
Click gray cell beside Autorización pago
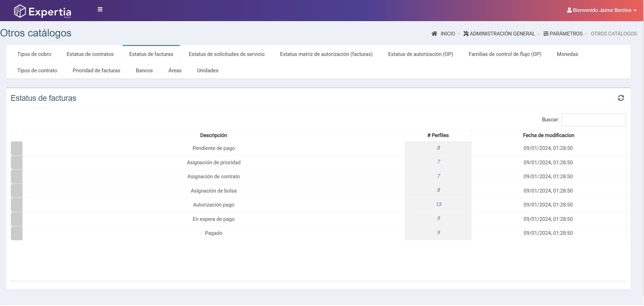tap(17, 205)
